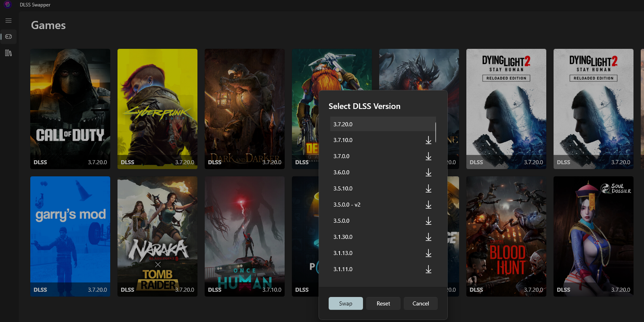Click the Reset button
644x322 pixels.
[x=383, y=303]
